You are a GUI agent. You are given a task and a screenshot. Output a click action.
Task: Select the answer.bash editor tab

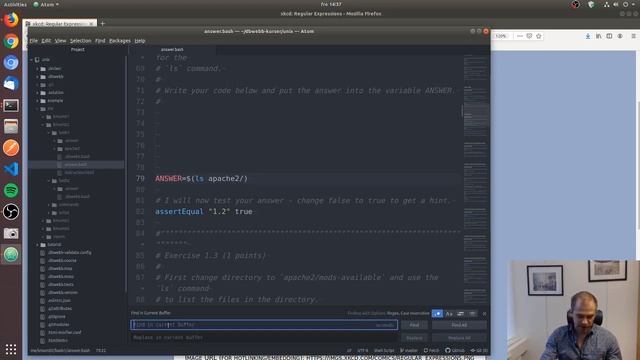click(172, 49)
